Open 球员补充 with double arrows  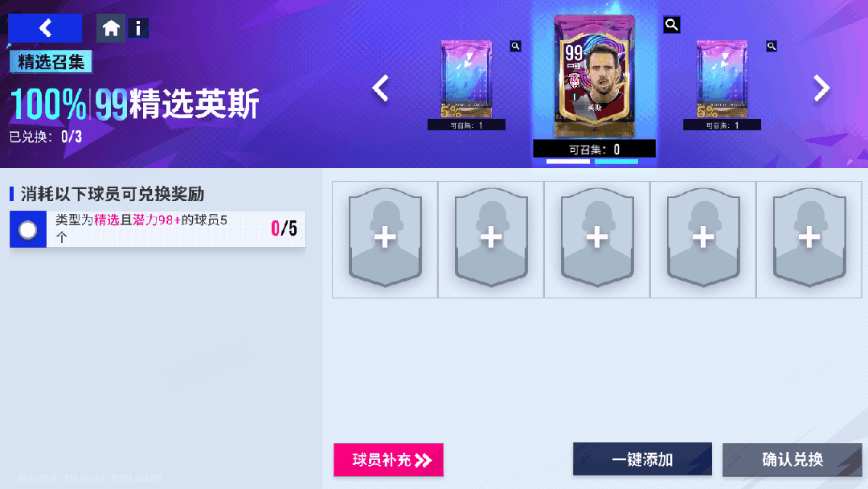pyautogui.click(x=389, y=460)
